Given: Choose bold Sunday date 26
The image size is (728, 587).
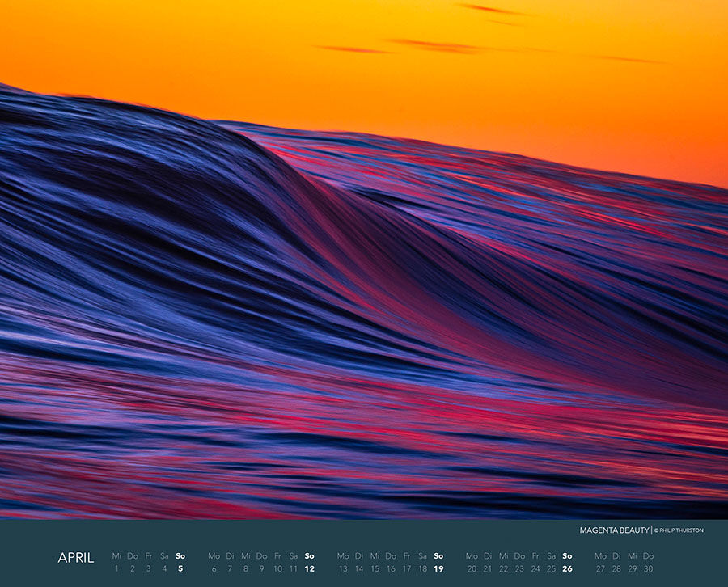Looking at the screenshot, I should [x=567, y=568].
